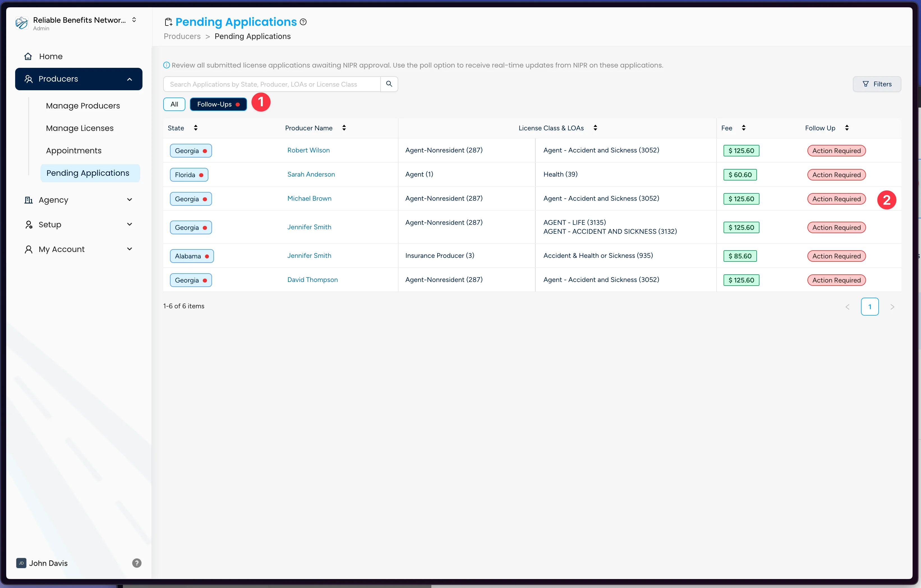
Task: Click the help icon beside Pending Applications title
Action: [x=303, y=22]
